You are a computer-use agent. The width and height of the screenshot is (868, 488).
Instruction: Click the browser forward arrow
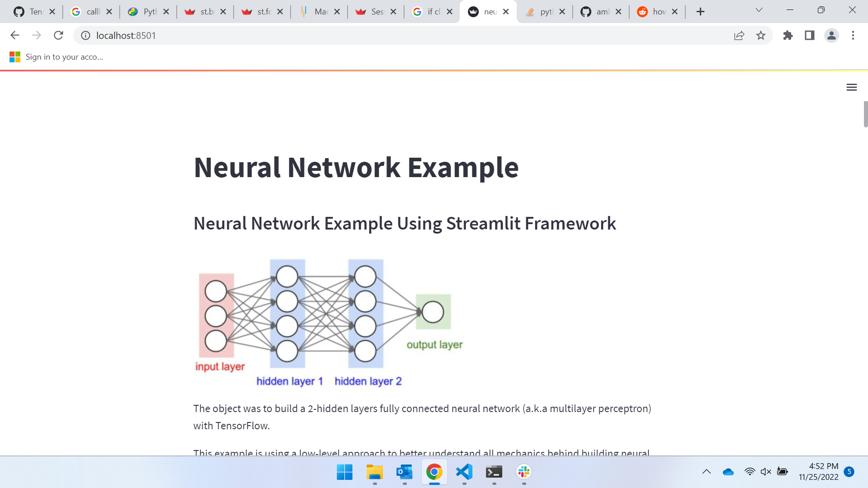click(x=37, y=35)
